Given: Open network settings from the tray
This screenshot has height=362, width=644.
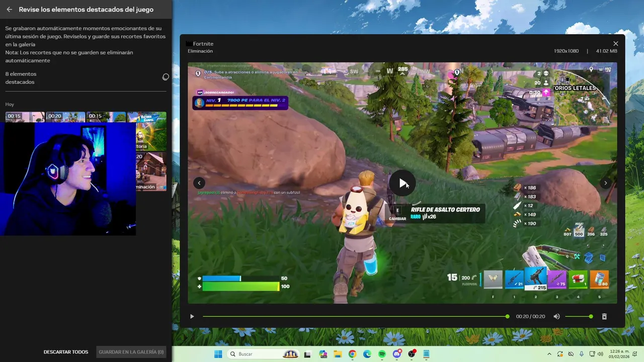Looking at the screenshot, I should click(592, 354).
